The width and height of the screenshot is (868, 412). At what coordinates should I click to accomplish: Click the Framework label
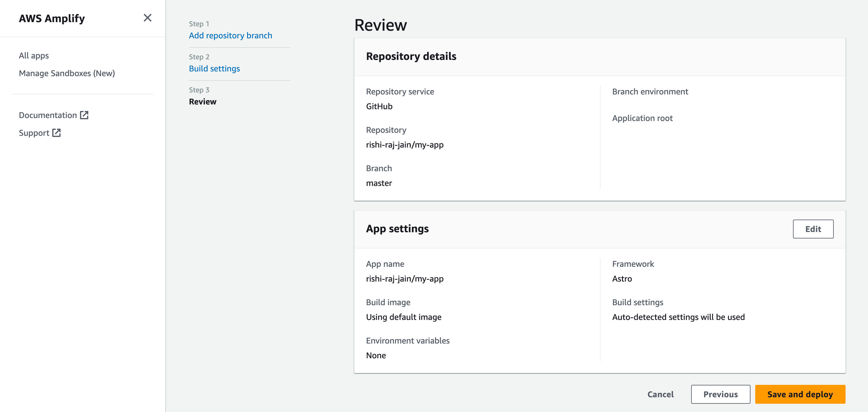point(633,264)
